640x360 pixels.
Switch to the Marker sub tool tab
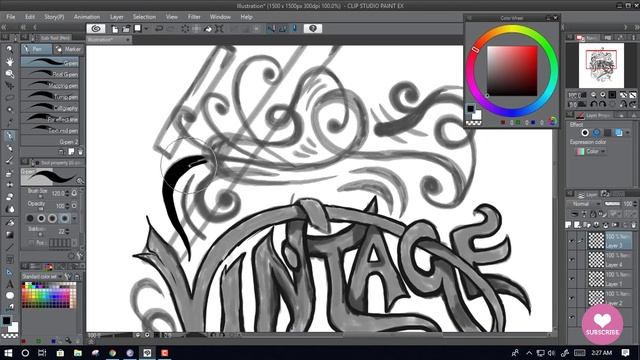69,49
